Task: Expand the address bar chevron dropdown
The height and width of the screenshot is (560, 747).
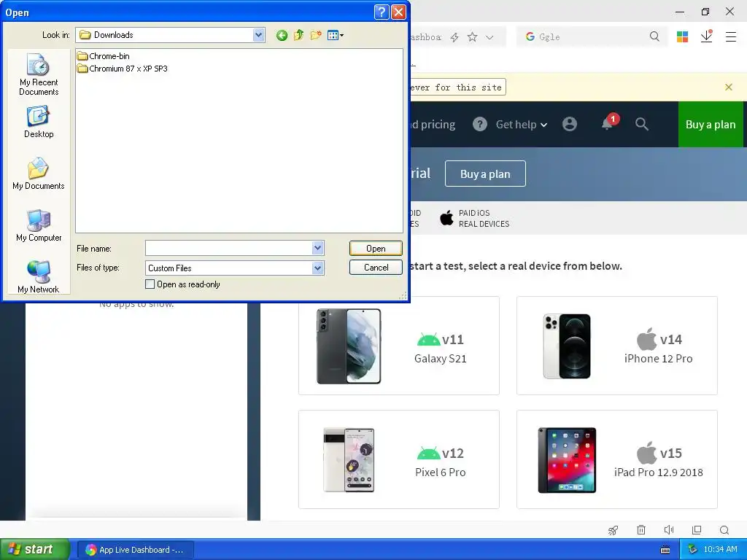Action: tap(489, 37)
